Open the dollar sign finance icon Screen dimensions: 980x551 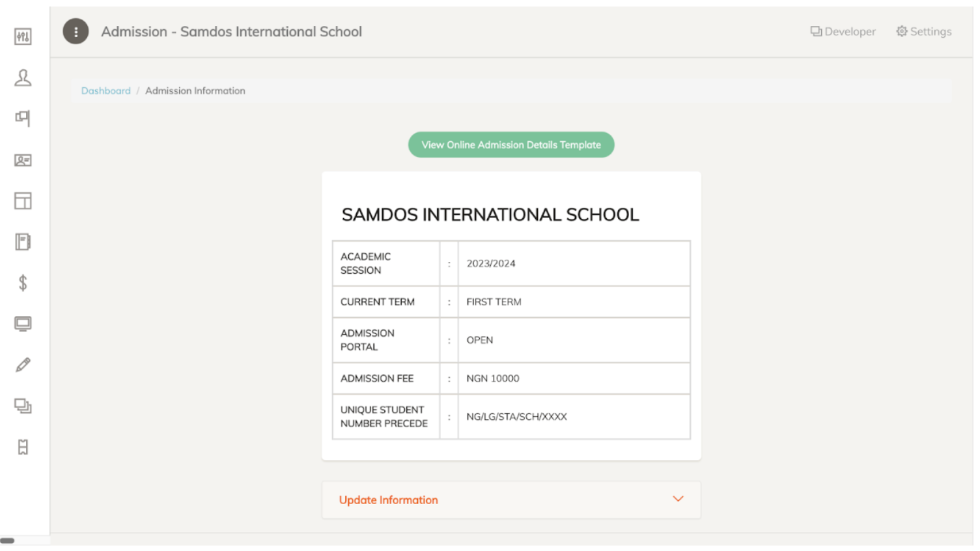23,283
